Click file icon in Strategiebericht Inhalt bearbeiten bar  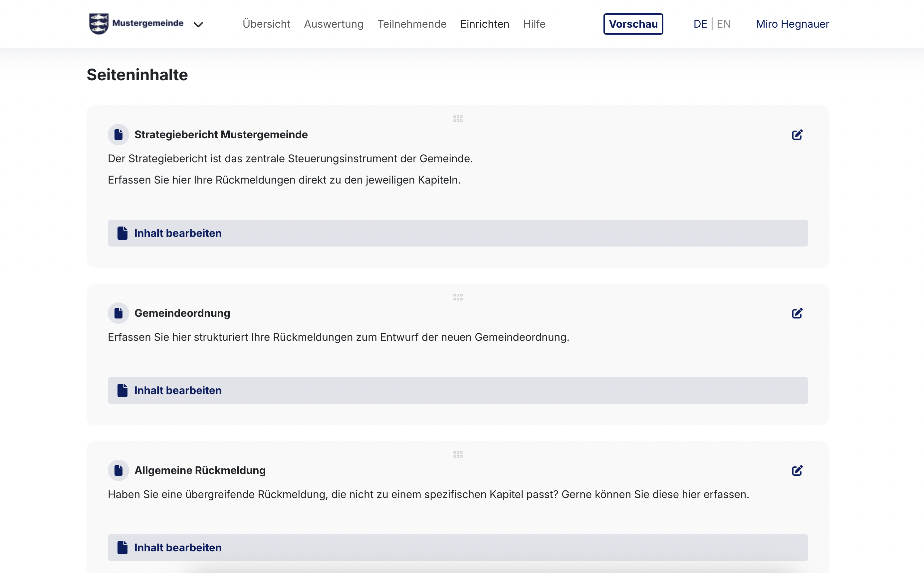[122, 233]
